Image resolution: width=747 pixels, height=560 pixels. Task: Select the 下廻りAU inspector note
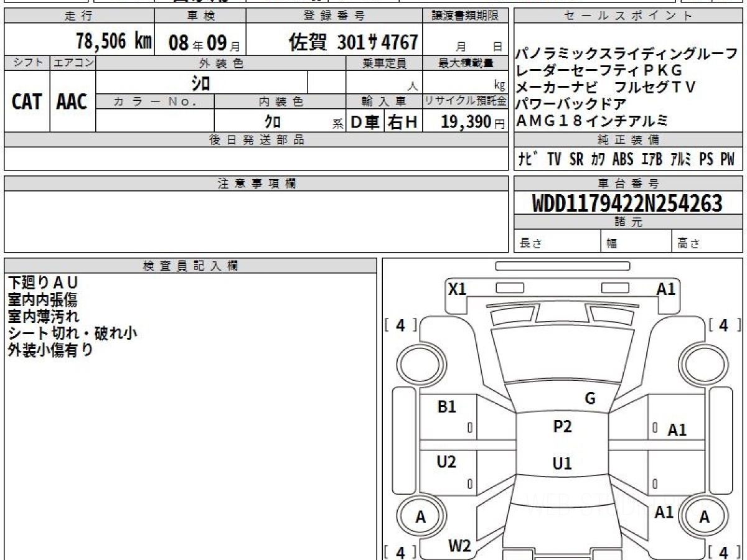pyautogui.click(x=43, y=283)
